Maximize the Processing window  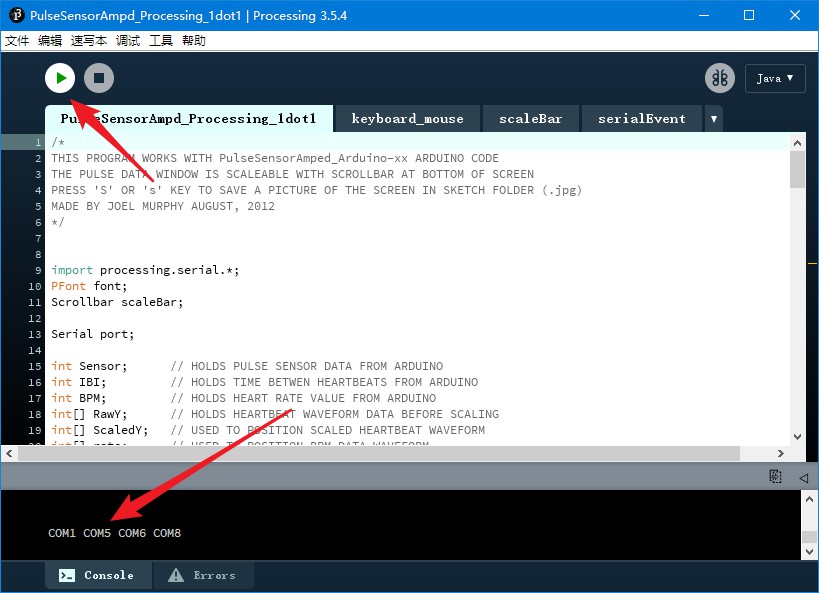(x=749, y=15)
